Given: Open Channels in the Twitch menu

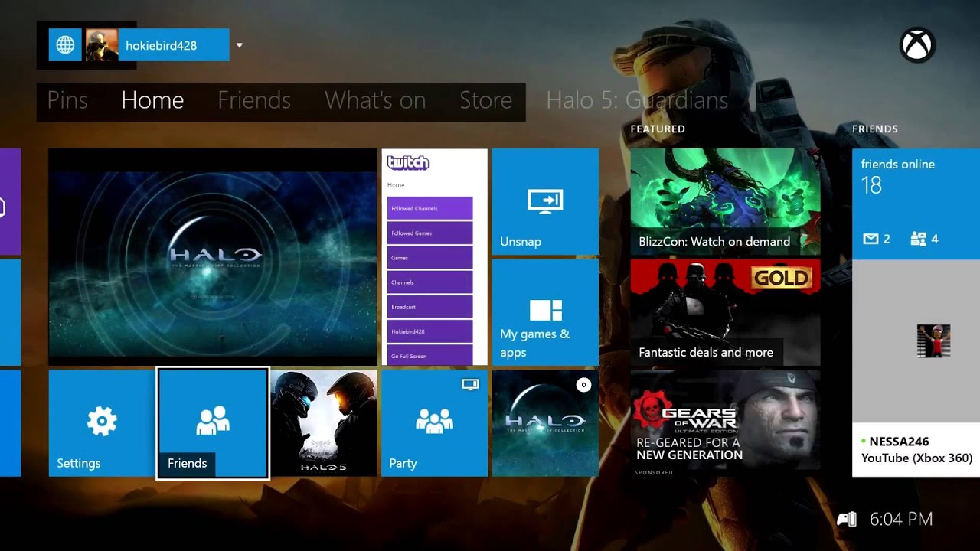Looking at the screenshot, I should click(x=430, y=282).
